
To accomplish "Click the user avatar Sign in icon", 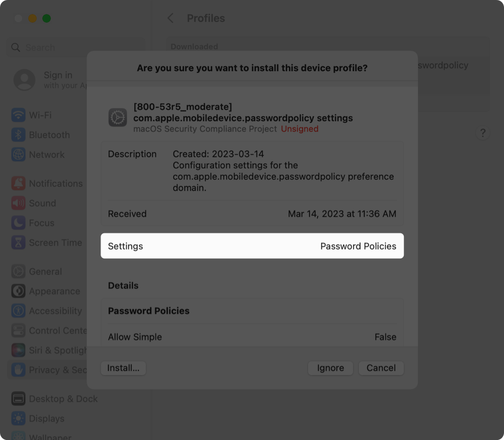I will [x=24, y=80].
